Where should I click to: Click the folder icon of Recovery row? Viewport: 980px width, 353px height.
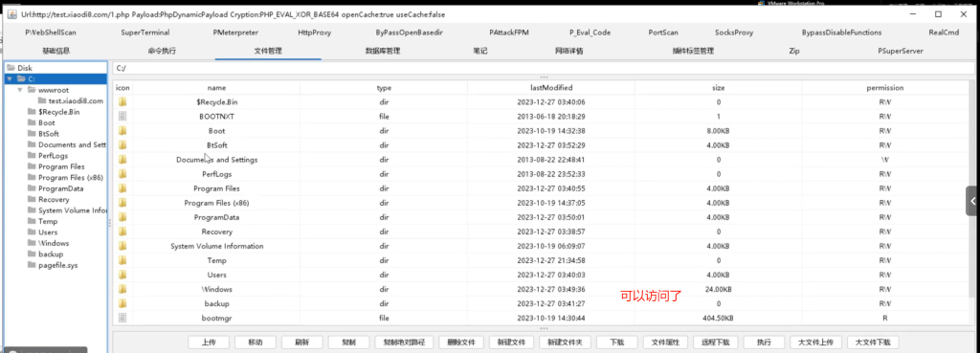click(x=122, y=232)
